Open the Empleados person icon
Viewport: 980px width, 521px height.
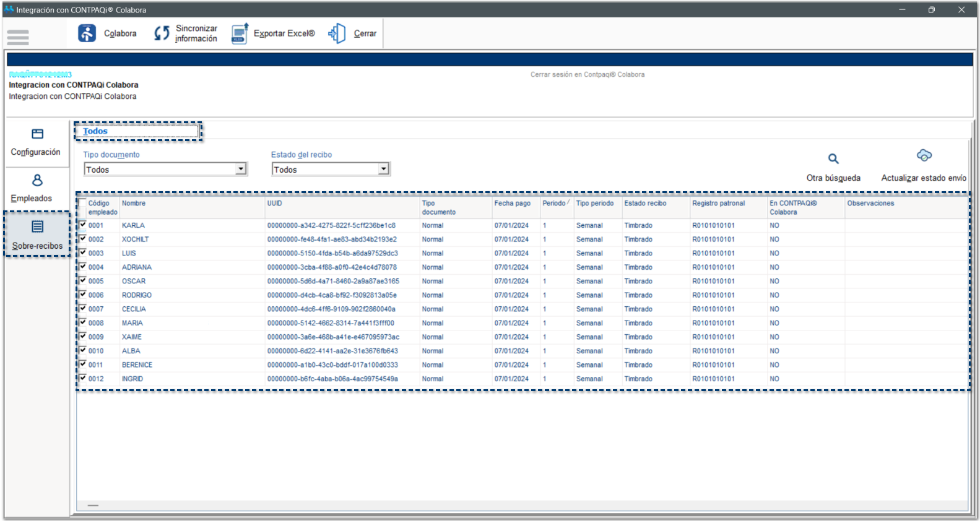pos(38,180)
